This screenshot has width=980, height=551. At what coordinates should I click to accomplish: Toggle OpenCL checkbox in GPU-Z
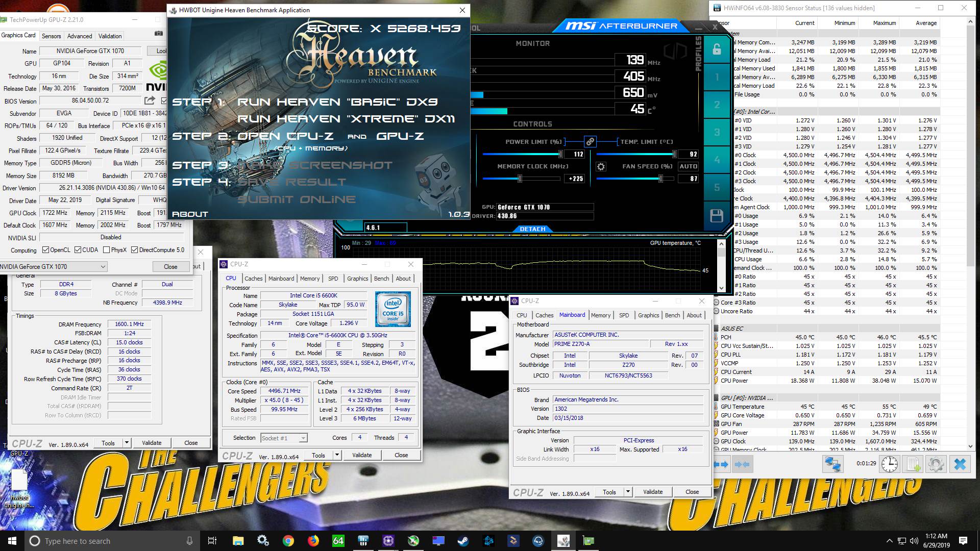(x=45, y=250)
